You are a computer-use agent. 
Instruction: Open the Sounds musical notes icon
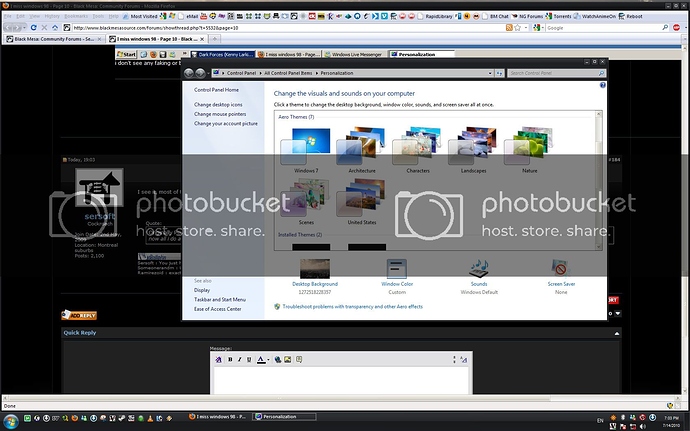coord(479,269)
